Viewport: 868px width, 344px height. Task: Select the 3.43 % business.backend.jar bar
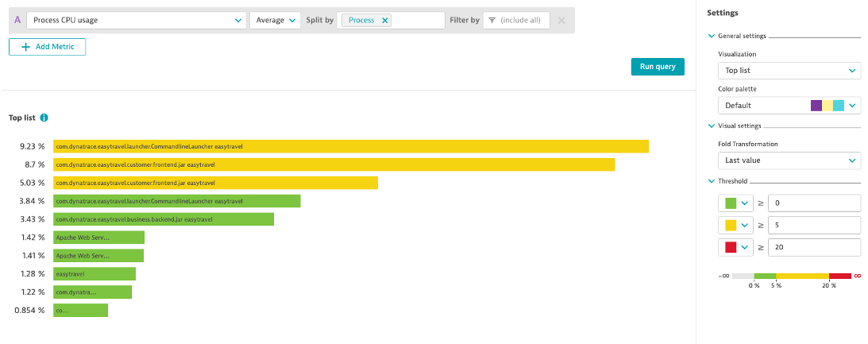[164, 219]
